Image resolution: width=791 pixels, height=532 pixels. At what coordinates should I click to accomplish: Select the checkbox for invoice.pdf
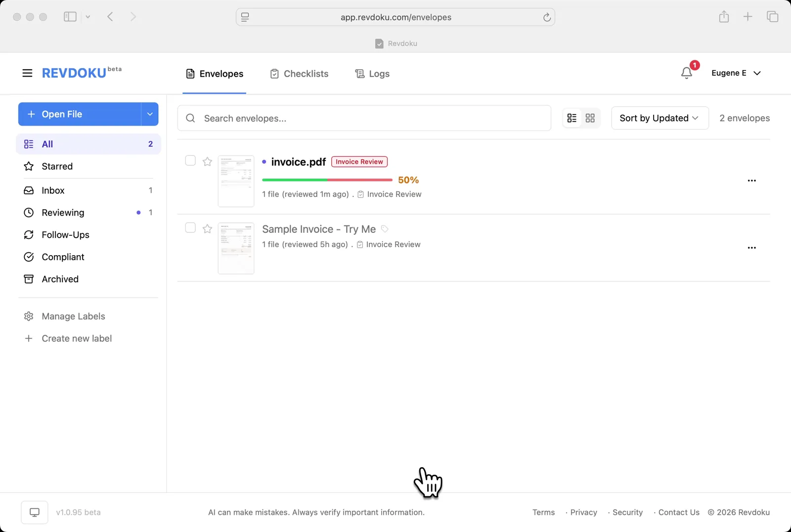point(190,160)
